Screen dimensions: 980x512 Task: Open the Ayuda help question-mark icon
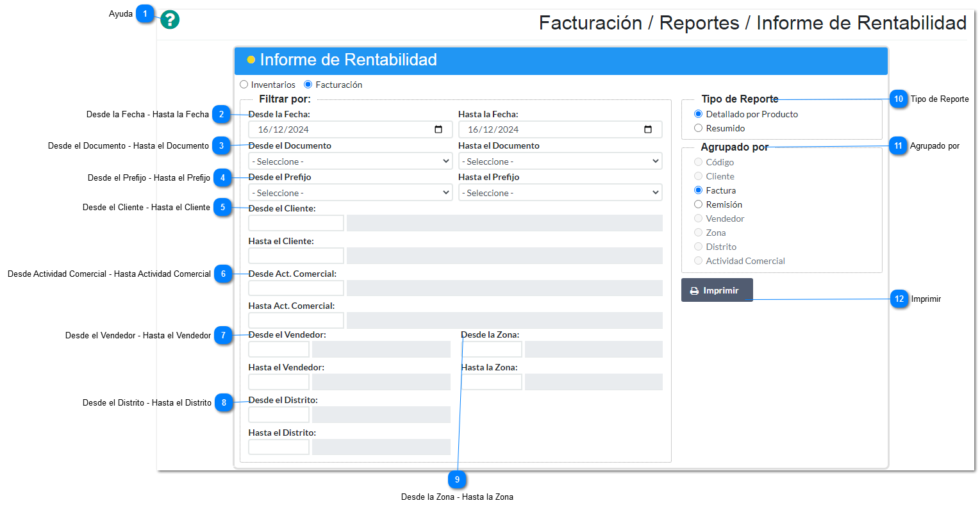(x=170, y=20)
